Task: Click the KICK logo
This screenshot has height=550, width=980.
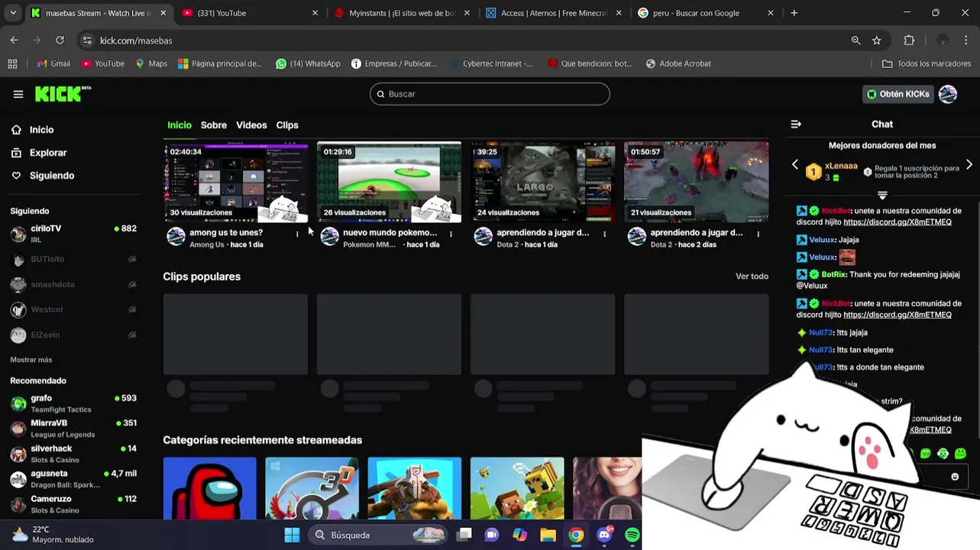Action: pos(63,94)
